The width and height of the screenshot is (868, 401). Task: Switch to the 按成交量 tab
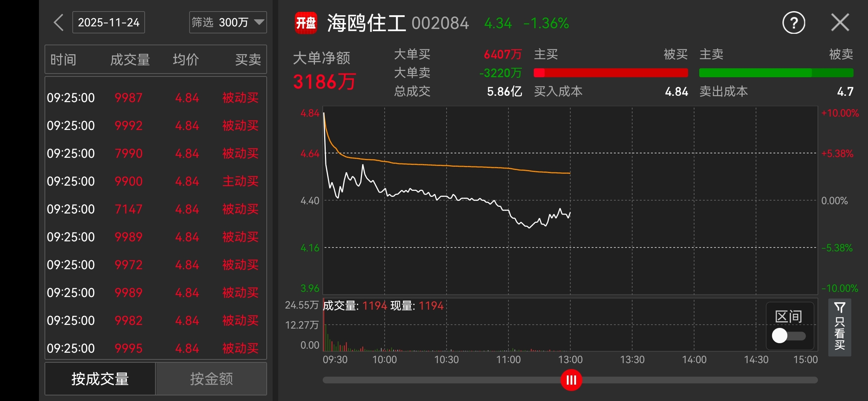[100, 379]
